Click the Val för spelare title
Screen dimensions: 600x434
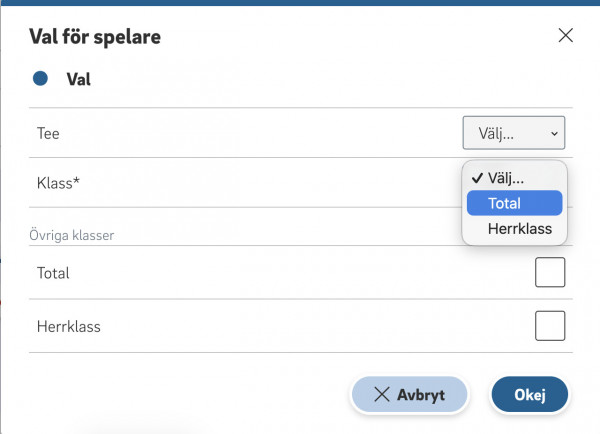[x=95, y=37]
